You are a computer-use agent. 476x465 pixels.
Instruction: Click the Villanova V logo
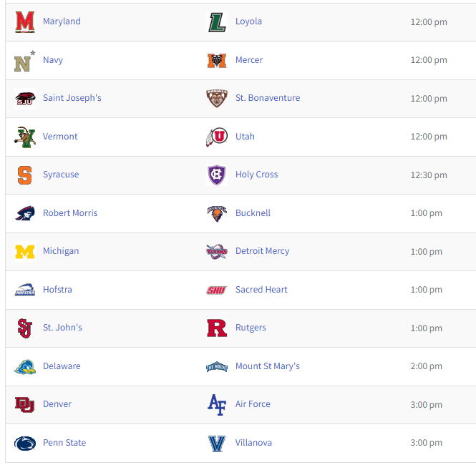tap(217, 443)
